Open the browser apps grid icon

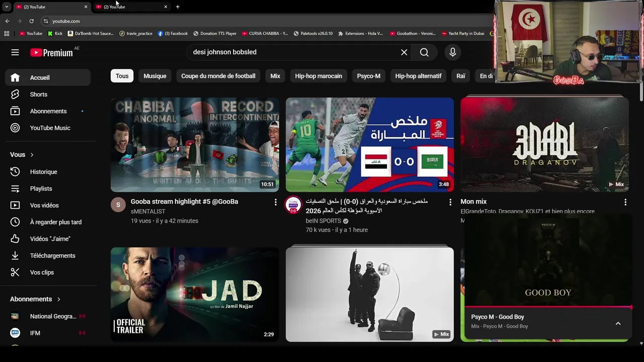7,34
